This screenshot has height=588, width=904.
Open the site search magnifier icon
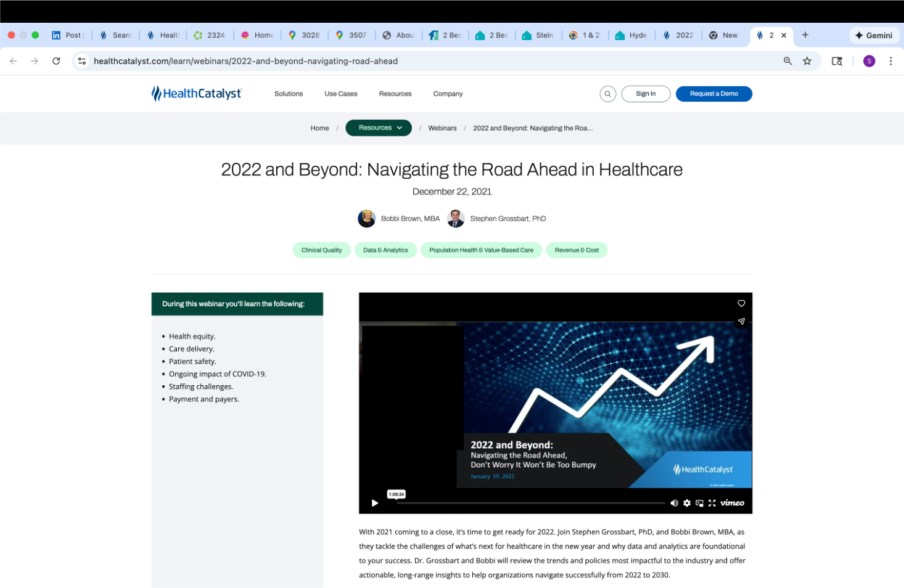click(x=607, y=94)
